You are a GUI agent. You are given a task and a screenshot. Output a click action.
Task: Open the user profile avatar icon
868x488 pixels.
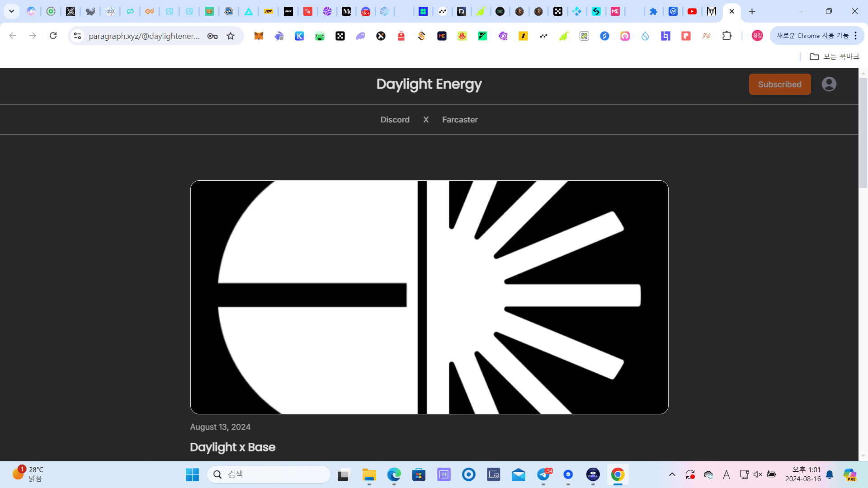[x=829, y=84]
